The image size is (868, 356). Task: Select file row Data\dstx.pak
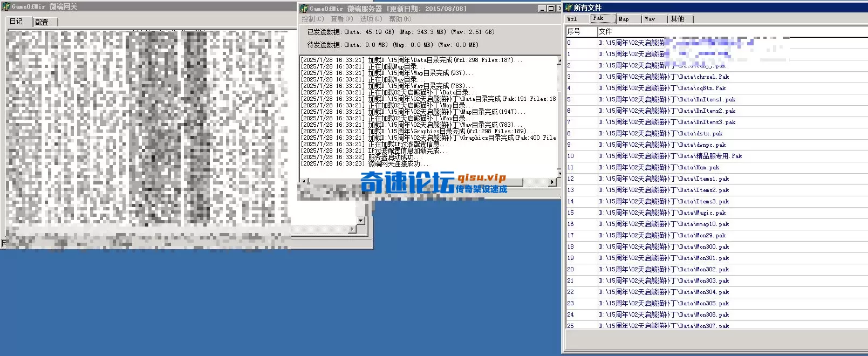click(716, 133)
